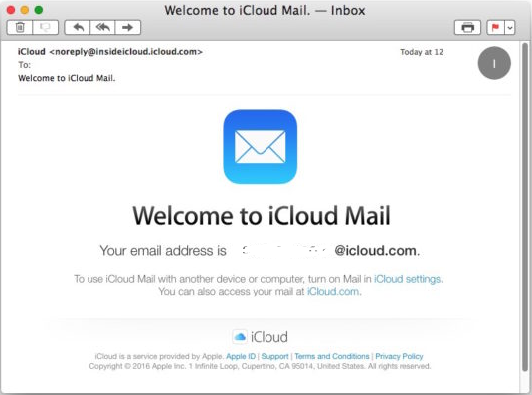
Task: Reply All using double-arrow icon
Action: 102,27
